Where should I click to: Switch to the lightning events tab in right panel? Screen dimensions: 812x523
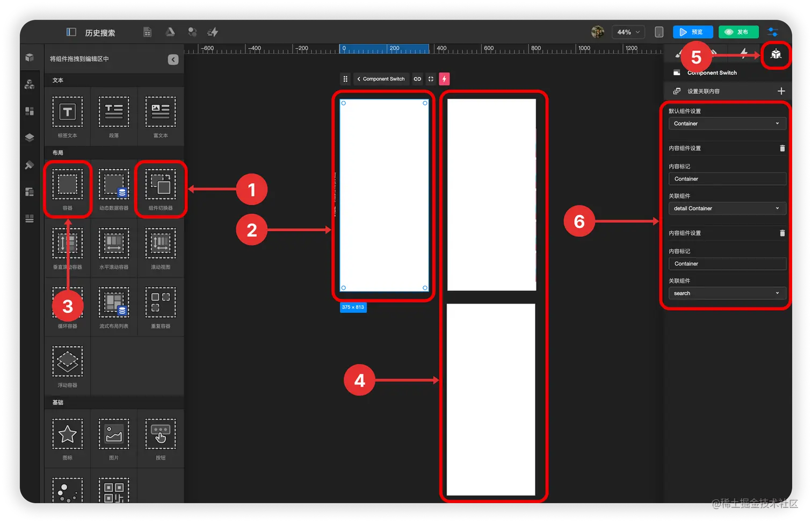(744, 53)
